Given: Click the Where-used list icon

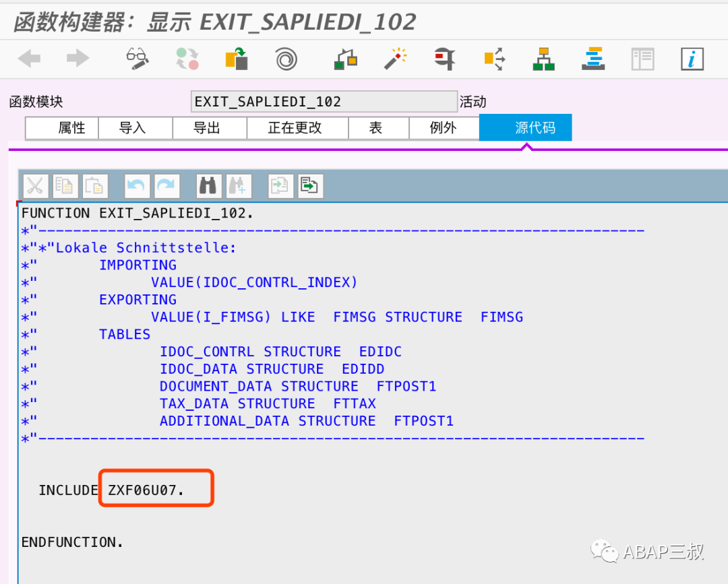Looking at the screenshot, I should (x=494, y=59).
